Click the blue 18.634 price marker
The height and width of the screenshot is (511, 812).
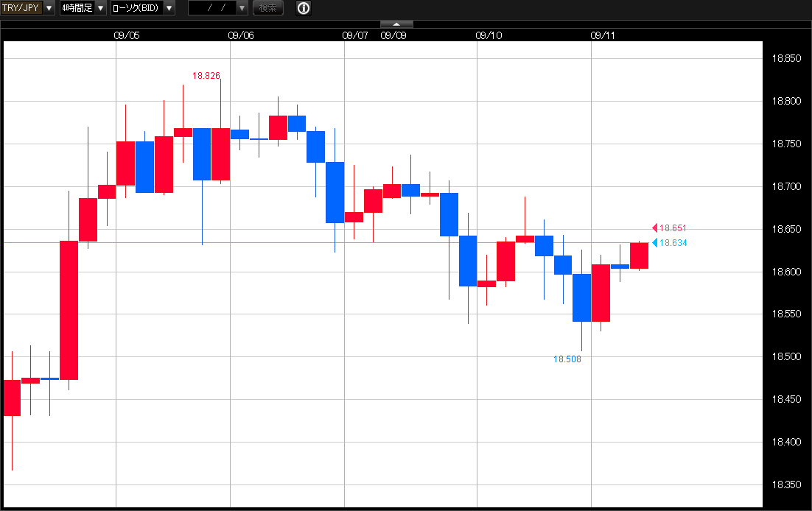[670, 243]
